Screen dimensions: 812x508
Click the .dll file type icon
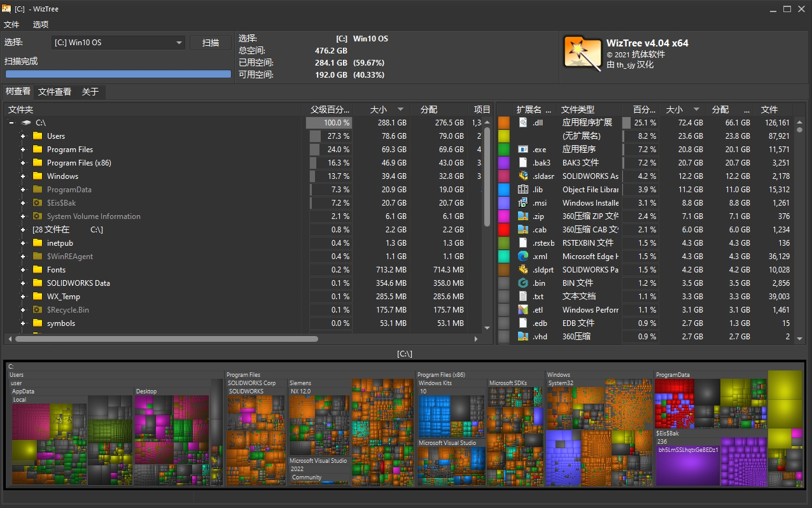pos(523,123)
